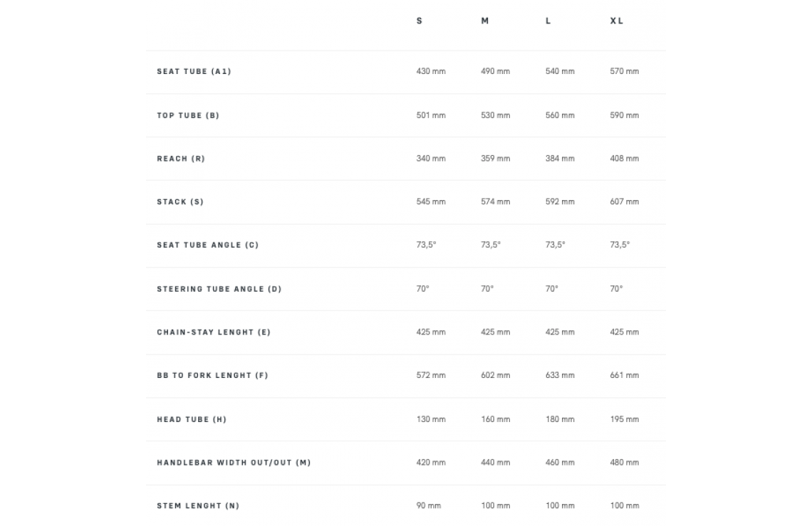Click the Chain-Stay Lenght (E) label
Viewport: 812px width, 526px height.
click(x=214, y=332)
